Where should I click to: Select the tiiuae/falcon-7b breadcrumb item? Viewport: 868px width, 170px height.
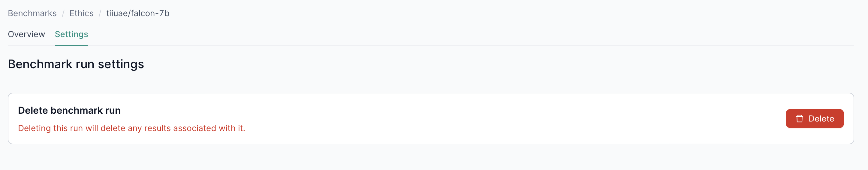tap(137, 13)
